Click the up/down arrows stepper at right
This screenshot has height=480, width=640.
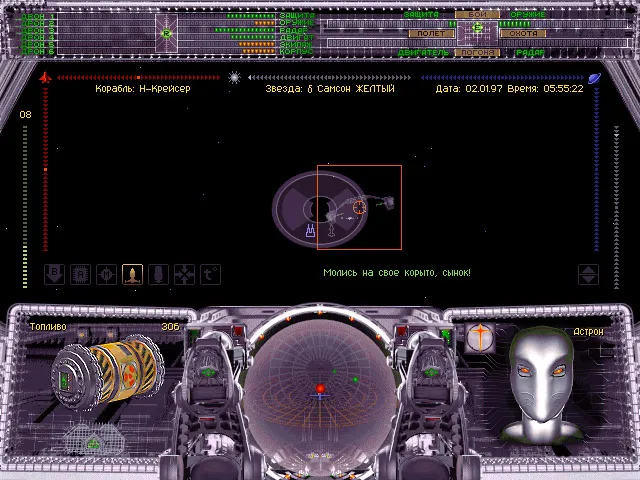pos(589,273)
